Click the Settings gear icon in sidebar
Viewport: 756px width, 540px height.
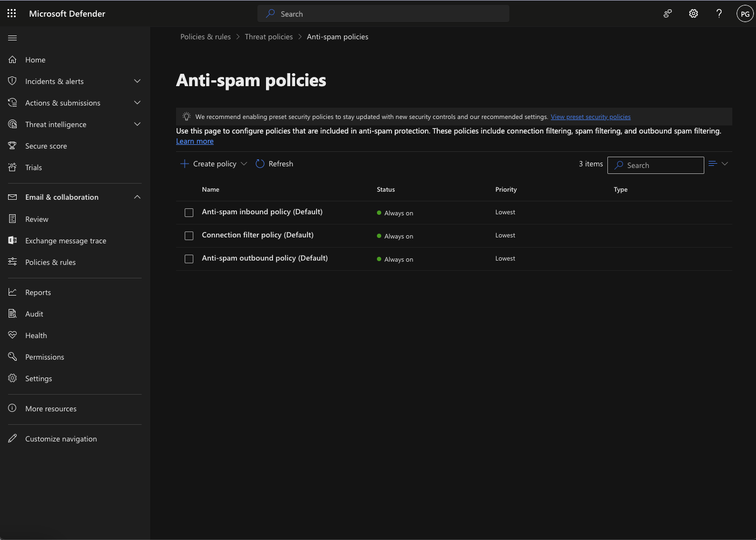(x=12, y=378)
